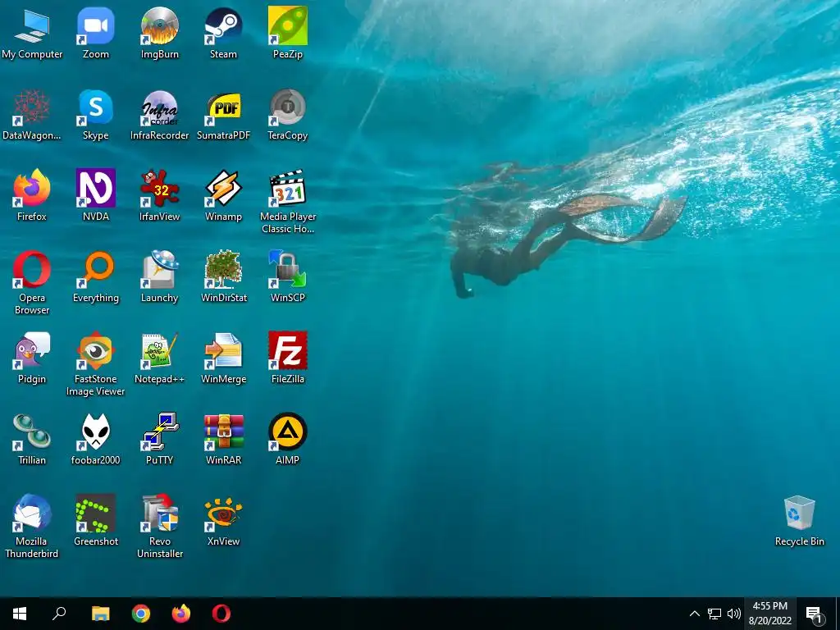Open the notification action center

click(x=814, y=614)
